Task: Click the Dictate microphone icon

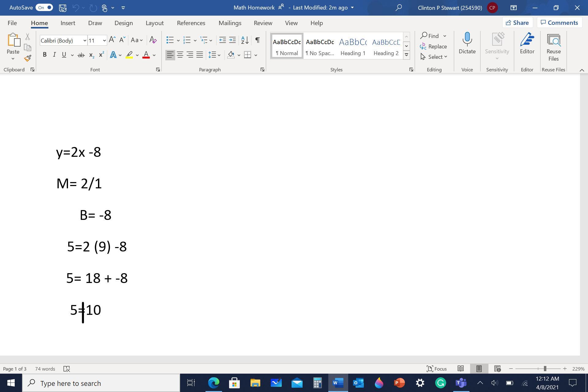Action: point(467,40)
